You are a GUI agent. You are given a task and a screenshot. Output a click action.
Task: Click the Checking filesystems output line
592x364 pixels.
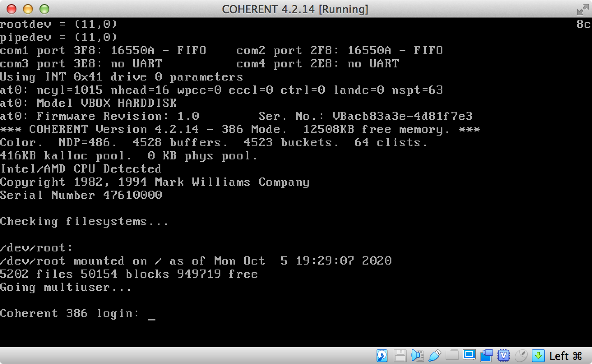84,221
